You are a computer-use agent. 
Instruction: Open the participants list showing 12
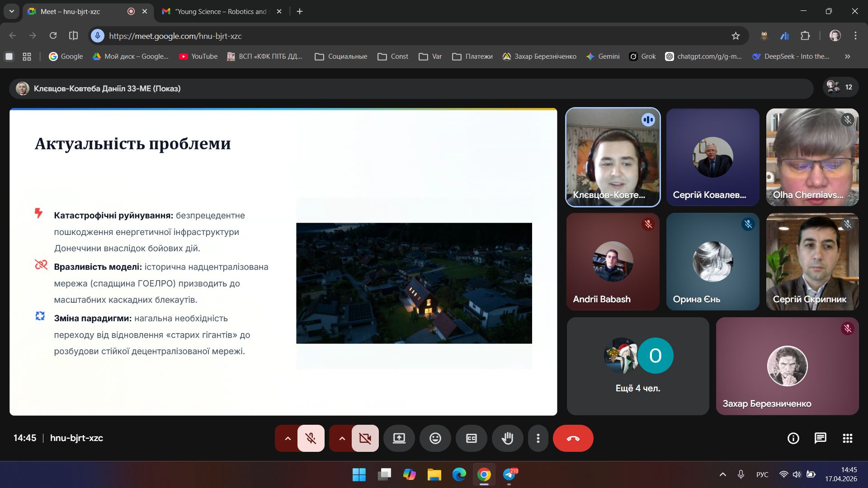pyautogui.click(x=840, y=87)
